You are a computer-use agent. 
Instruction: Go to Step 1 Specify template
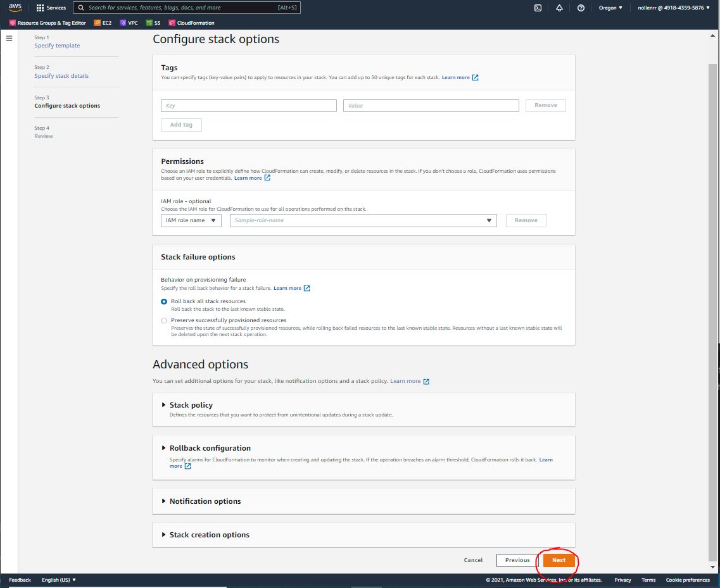(x=57, y=46)
